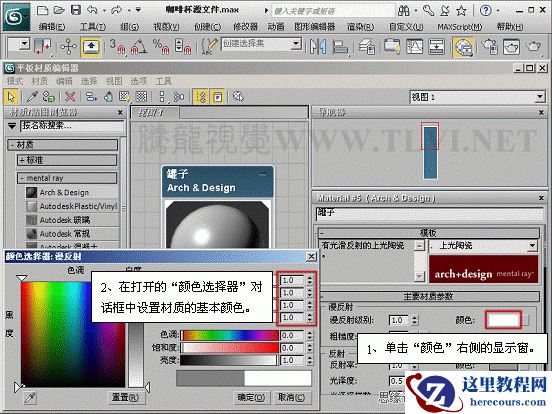Click 取消(C) in color selector
Image resolution: width=552 pixels, height=414 pixels.
point(291,397)
